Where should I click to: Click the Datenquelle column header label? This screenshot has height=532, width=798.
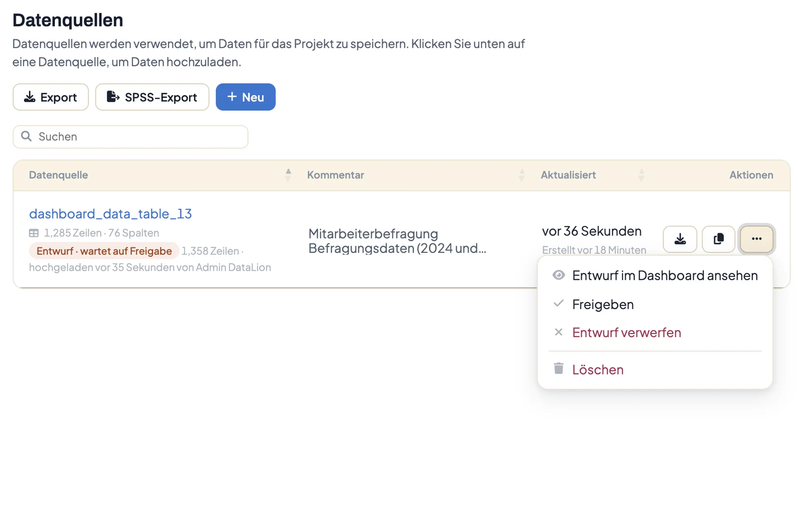[58, 175]
